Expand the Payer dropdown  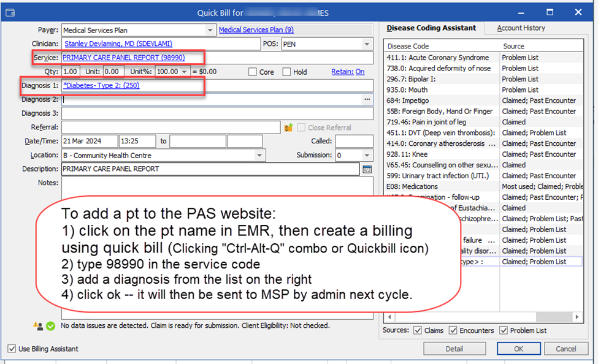click(x=210, y=30)
